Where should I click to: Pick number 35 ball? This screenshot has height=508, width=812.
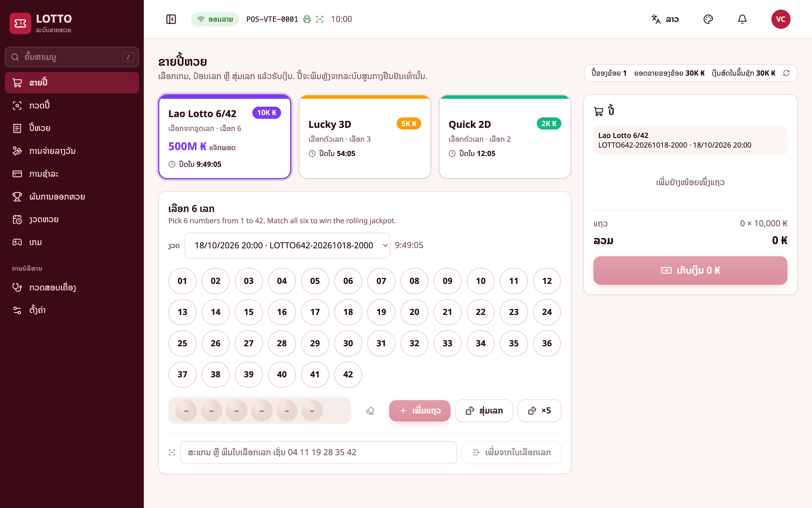(514, 343)
